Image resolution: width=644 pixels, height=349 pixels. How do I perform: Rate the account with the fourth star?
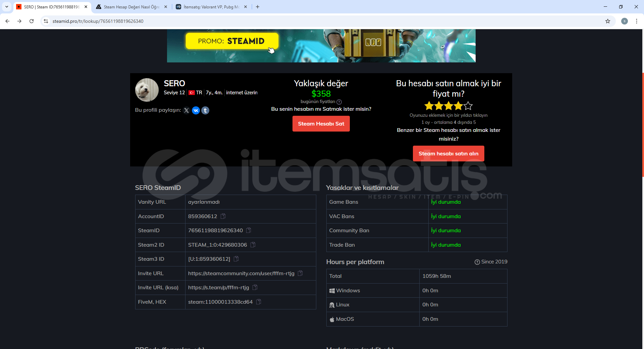click(x=458, y=106)
